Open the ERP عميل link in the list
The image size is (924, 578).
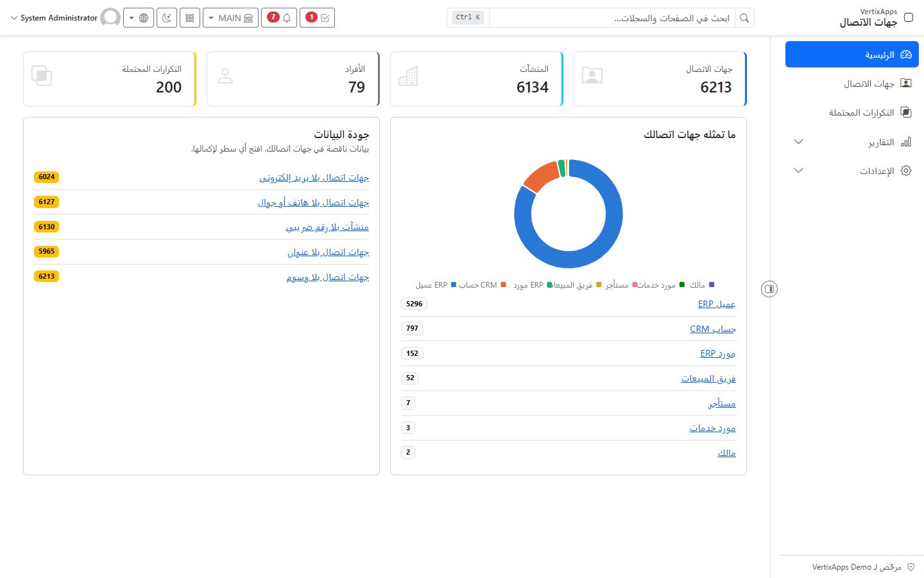click(717, 304)
